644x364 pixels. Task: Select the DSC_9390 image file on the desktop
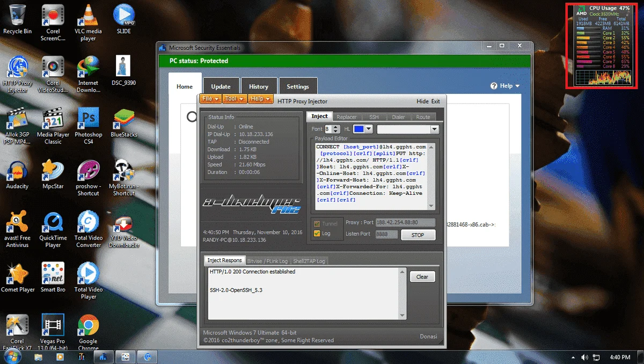click(x=123, y=71)
